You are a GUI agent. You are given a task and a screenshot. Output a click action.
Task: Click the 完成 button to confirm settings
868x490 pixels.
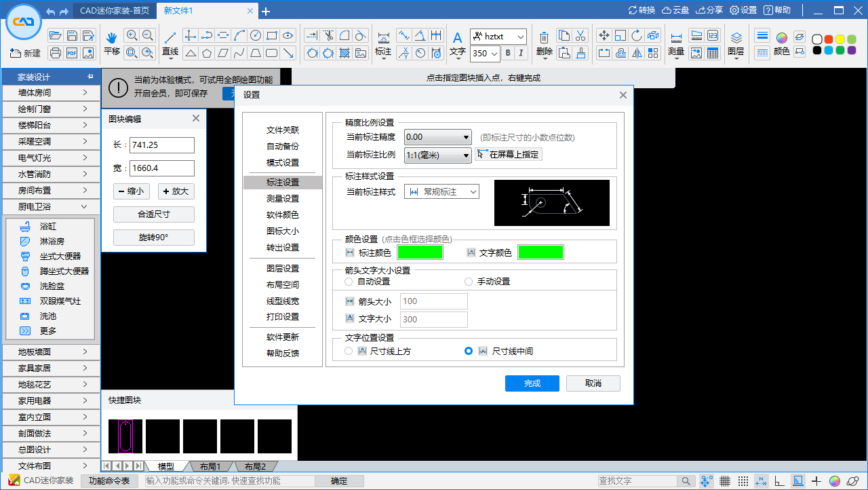[532, 383]
